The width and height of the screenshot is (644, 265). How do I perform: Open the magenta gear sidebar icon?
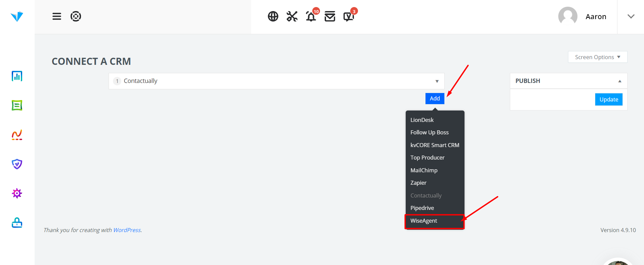17,193
